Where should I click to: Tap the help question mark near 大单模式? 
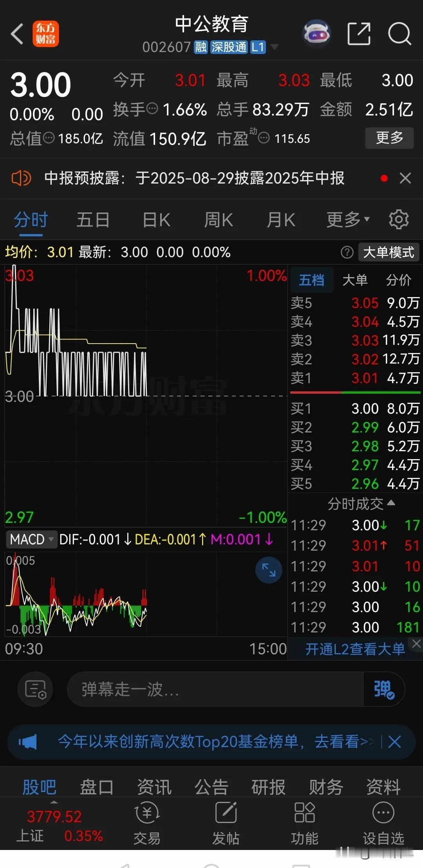pos(347,252)
